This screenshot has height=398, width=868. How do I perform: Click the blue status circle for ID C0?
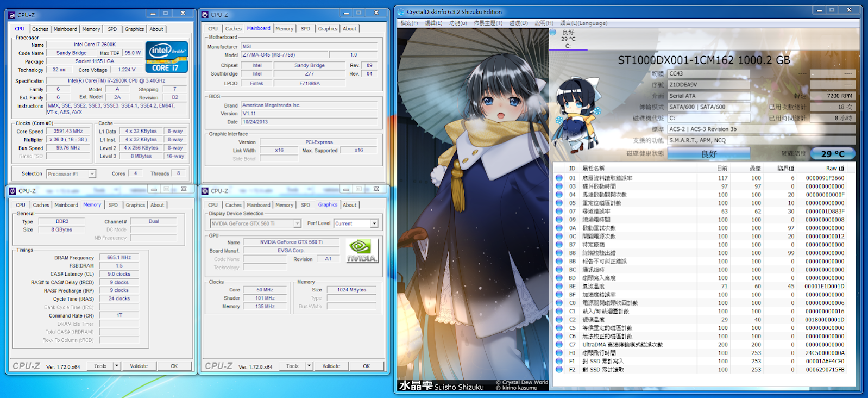pos(559,303)
